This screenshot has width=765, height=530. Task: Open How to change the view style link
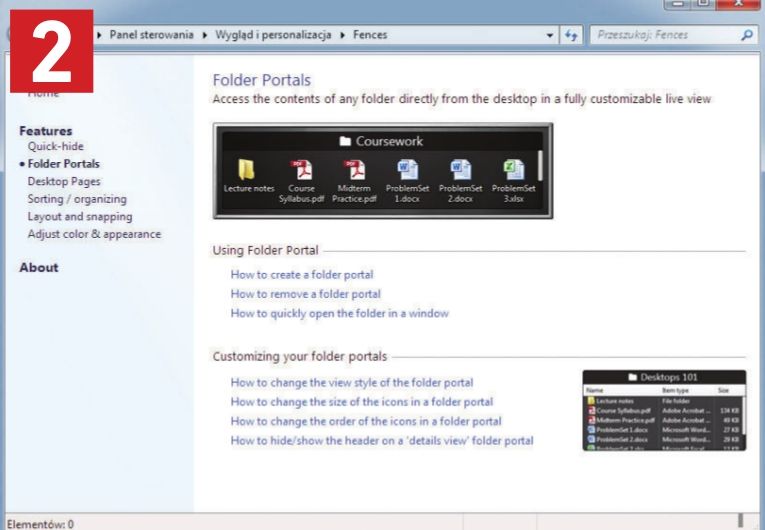(x=352, y=382)
